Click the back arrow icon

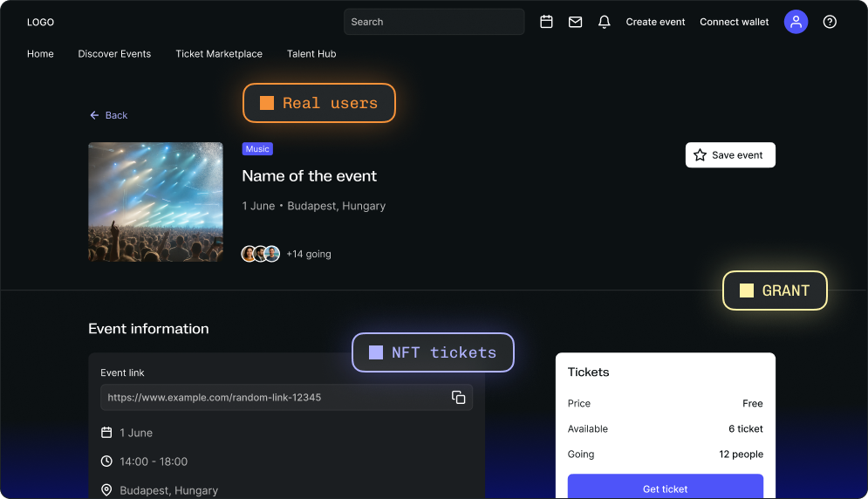click(94, 115)
